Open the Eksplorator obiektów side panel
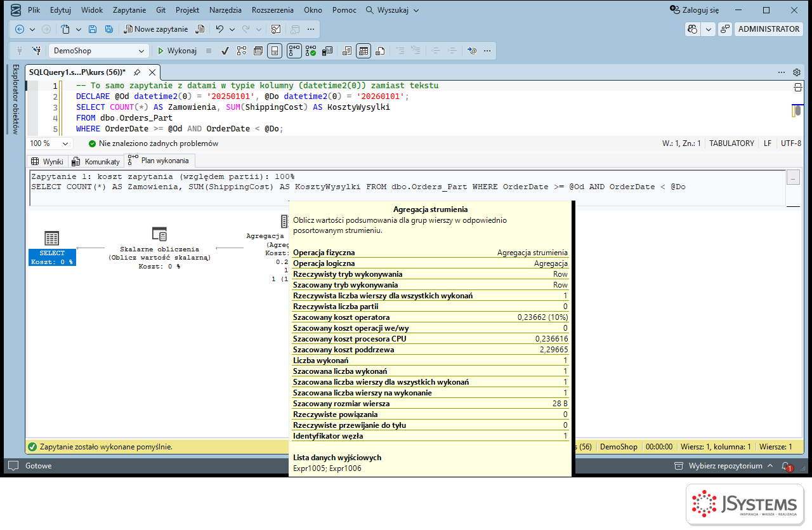812x530 pixels. tap(15, 100)
